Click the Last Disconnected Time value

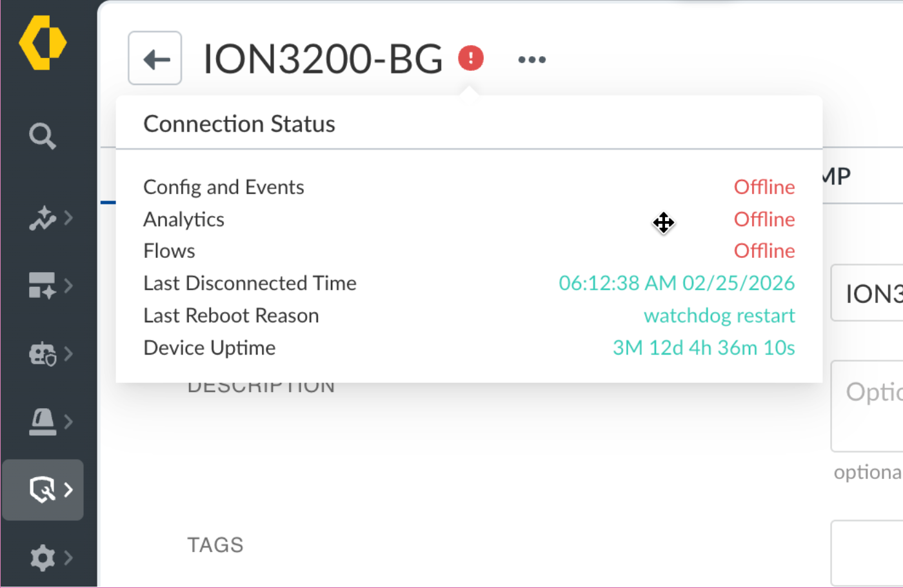coord(677,283)
